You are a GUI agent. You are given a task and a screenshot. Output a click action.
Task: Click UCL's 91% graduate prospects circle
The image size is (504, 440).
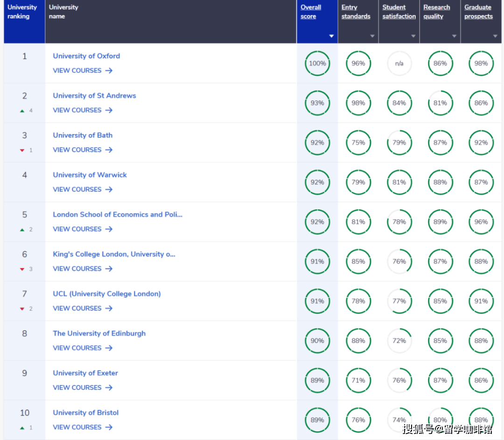(481, 301)
